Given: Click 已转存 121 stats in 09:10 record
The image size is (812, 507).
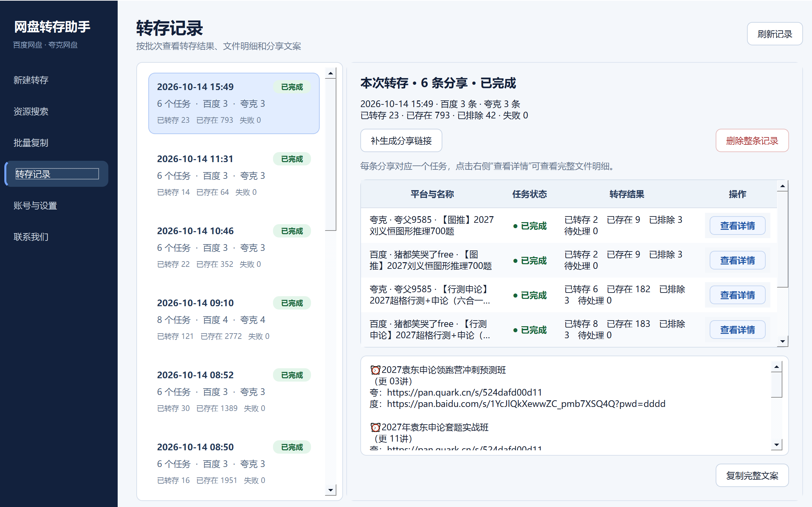Looking at the screenshot, I should 175,336.
